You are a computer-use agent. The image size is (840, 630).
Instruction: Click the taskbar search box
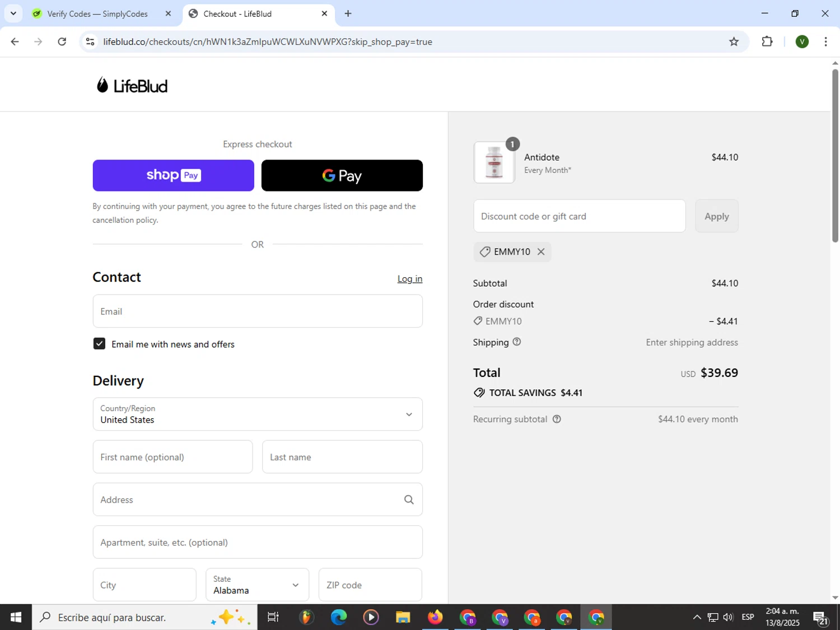(x=144, y=617)
